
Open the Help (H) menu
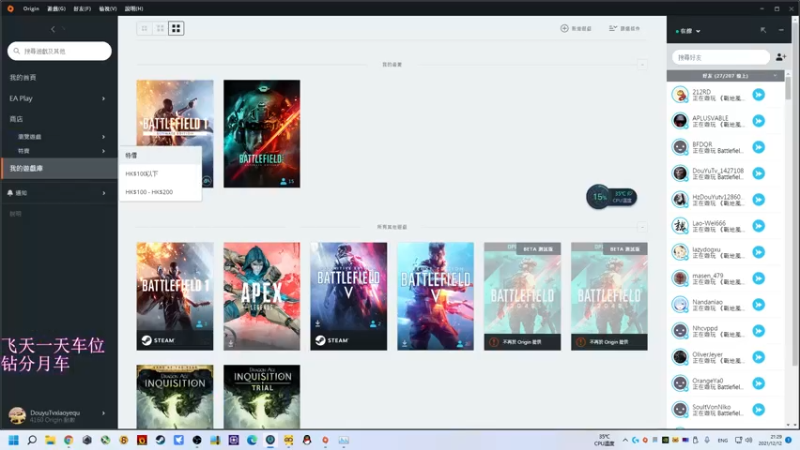pos(134,9)
